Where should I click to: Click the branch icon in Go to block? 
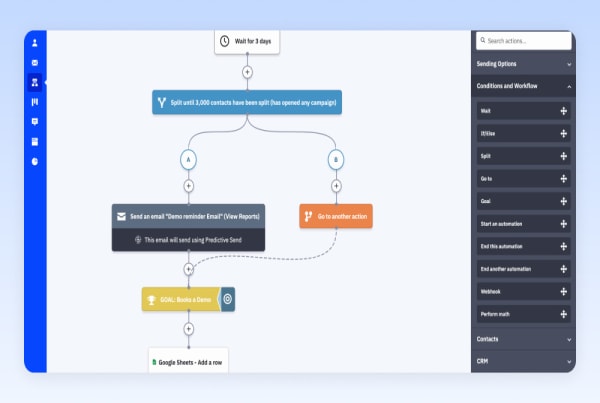(x=308, y=217)
